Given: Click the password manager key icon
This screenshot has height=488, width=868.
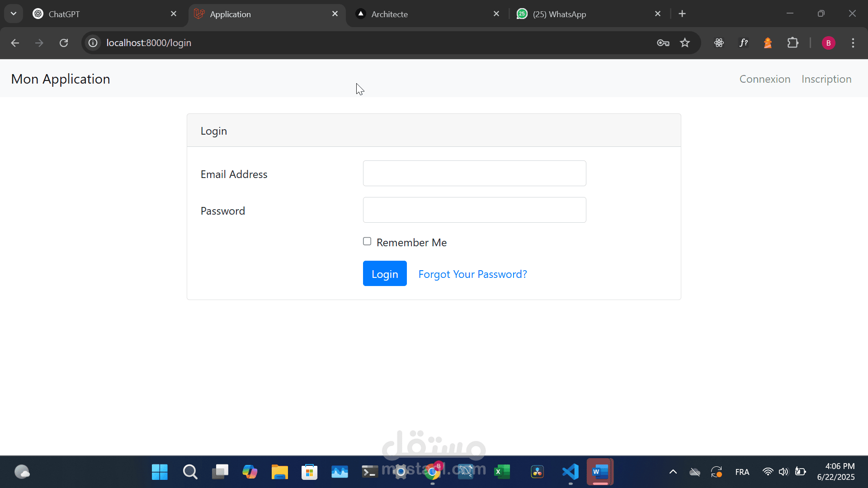Looking at the screenshot, I should [x=663, y=43].
